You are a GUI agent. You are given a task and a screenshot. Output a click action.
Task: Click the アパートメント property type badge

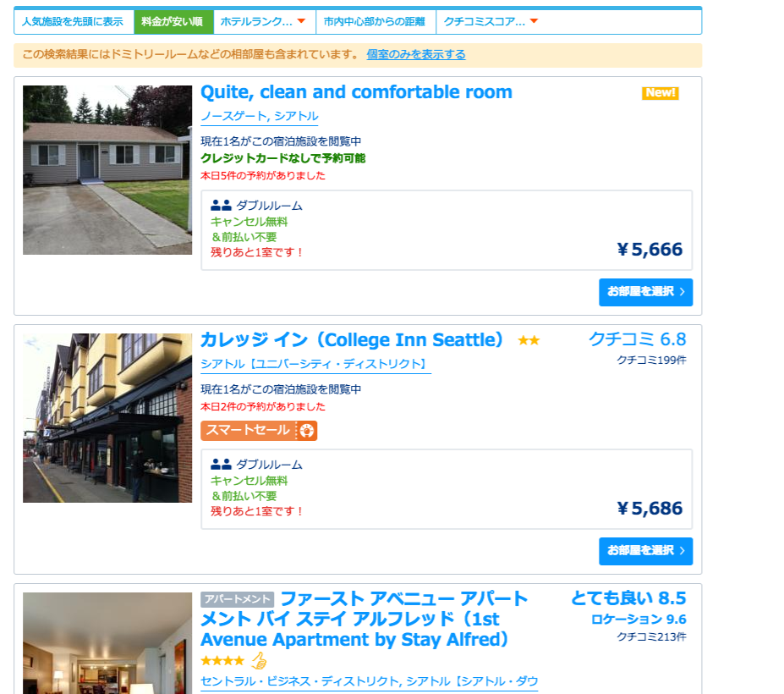pos(237,600)
